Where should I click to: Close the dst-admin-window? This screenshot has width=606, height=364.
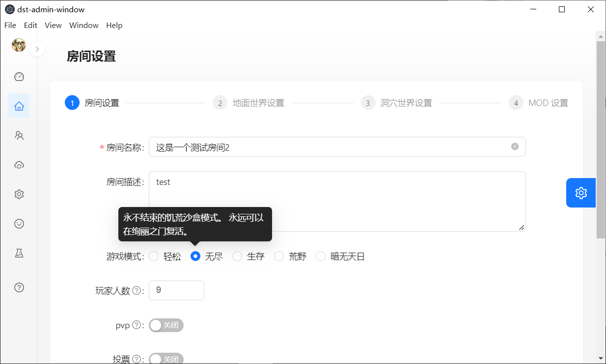pos(591,9)
